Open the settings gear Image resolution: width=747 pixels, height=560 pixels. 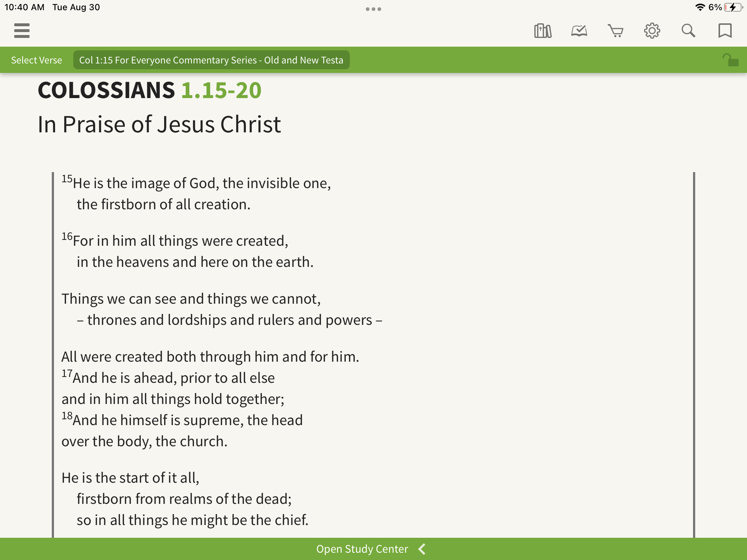click(x=652, y=31)
